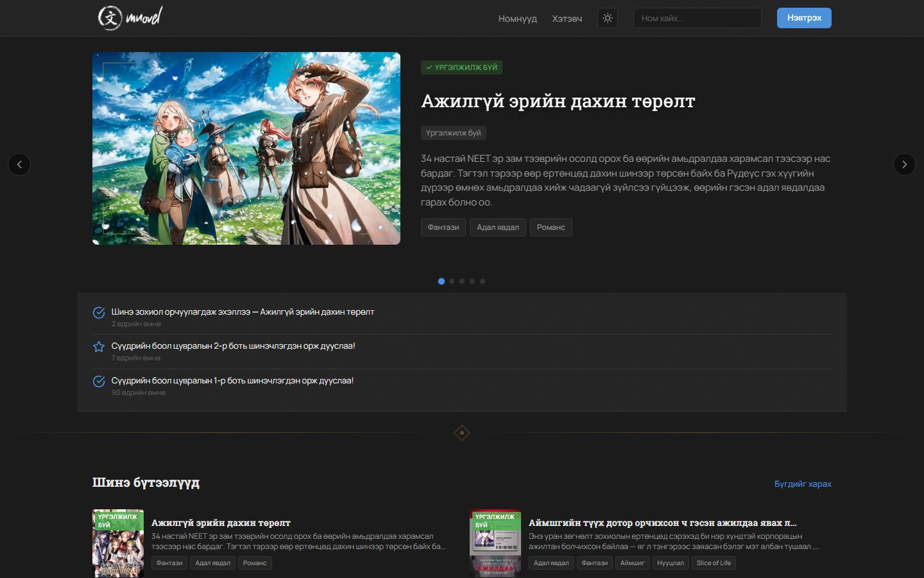The image size is (924, 578).
Task: Click the Аймшиг genre tag
Action: point(632,563)
